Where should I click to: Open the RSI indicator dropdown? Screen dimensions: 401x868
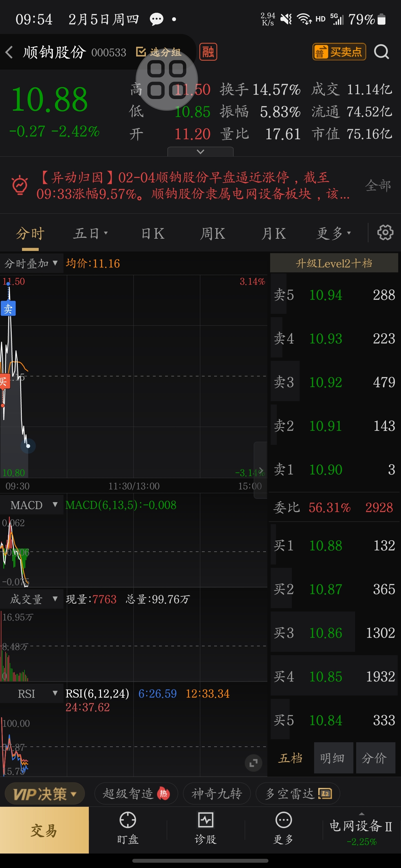tap(31, 694)
